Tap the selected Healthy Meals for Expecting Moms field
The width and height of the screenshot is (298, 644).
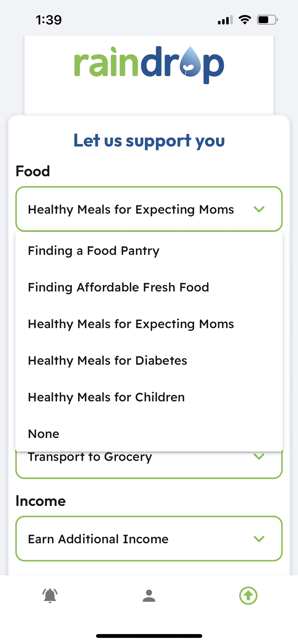tap(149, 209)
